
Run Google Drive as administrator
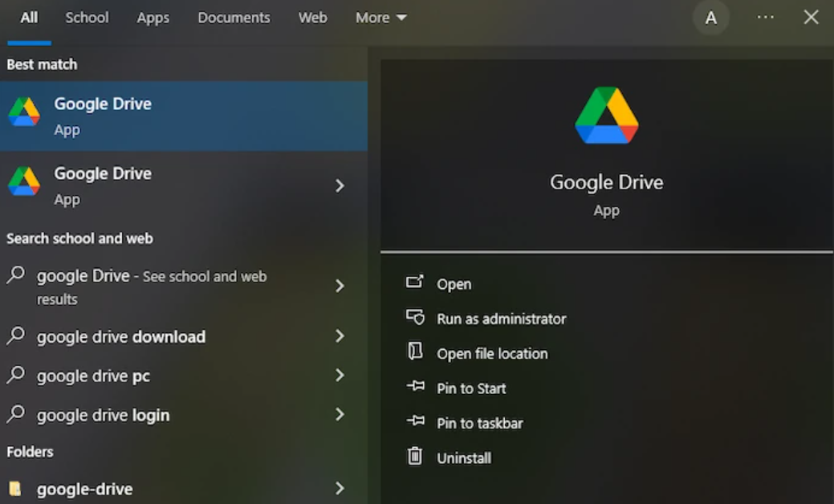502,319
